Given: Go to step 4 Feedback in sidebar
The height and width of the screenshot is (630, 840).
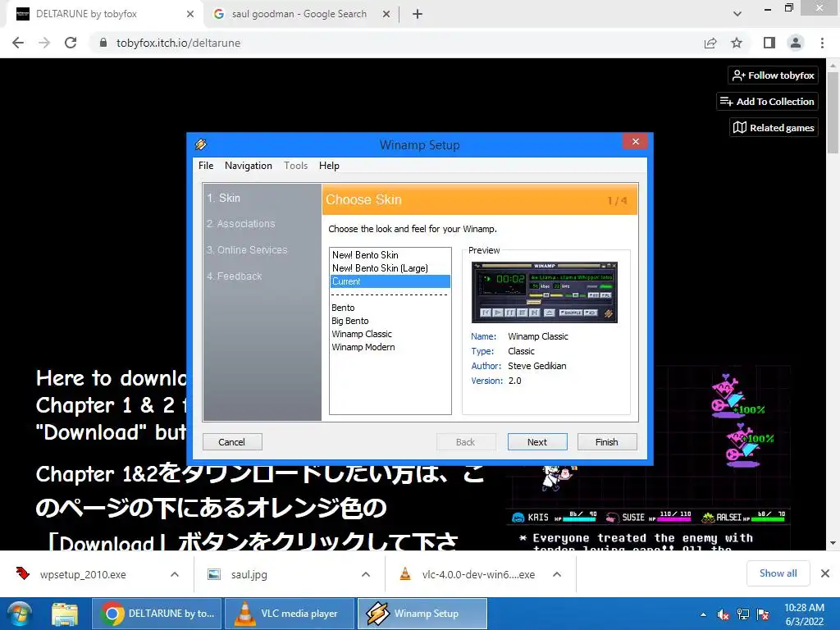Looking at the screenshot, I should click(x=234, y=276).
